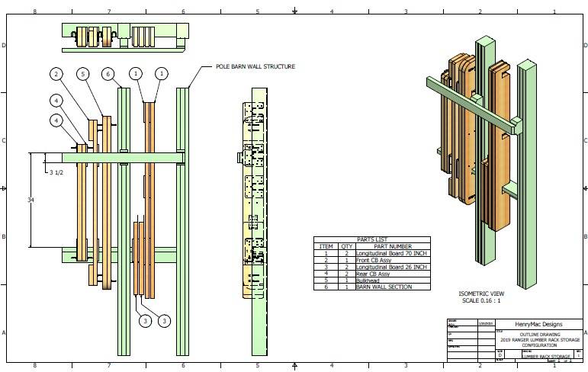The image size is (588, 372).
Task: Click the 3 1/2 dimension value
Action: click(56, 172)
